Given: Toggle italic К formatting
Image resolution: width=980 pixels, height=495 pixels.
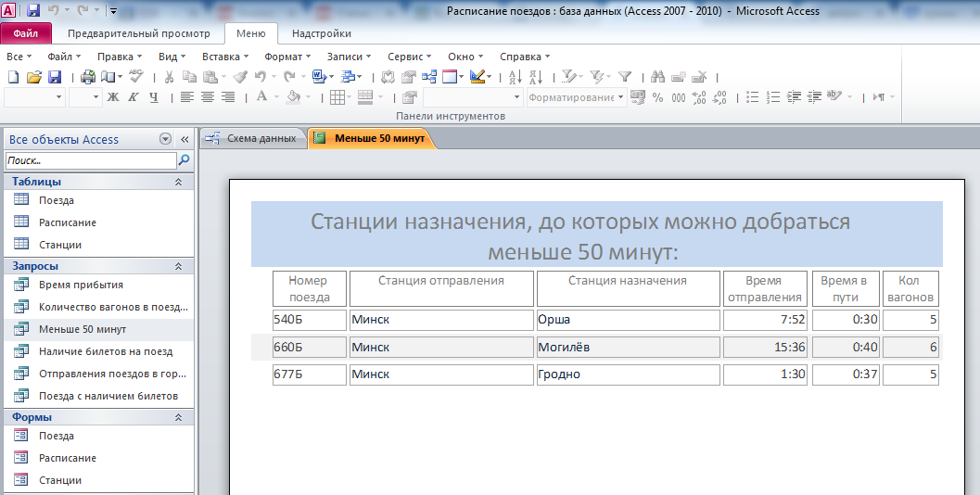Looking at the screenshot, I should (134, 97).
